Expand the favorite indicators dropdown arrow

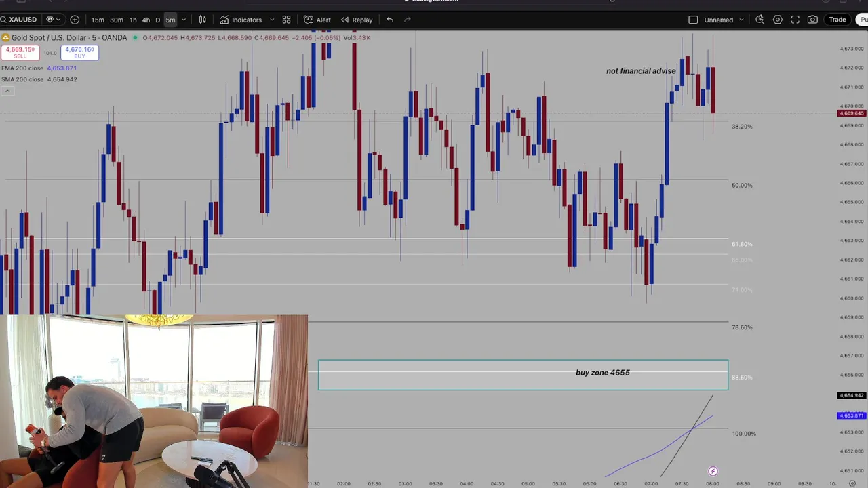tap(272, 20)
